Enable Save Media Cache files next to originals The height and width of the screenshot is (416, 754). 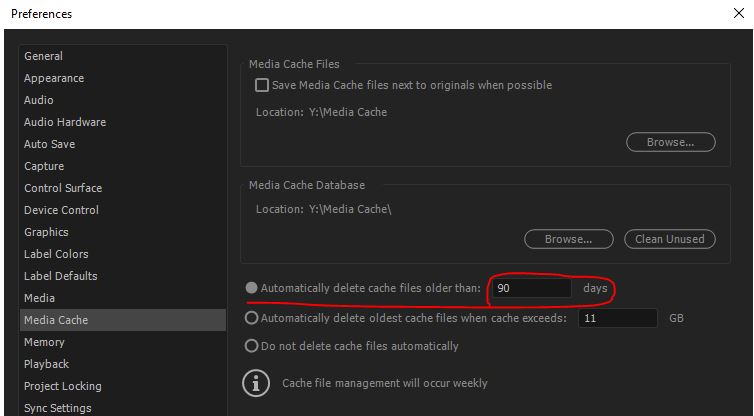coord(262,85)
